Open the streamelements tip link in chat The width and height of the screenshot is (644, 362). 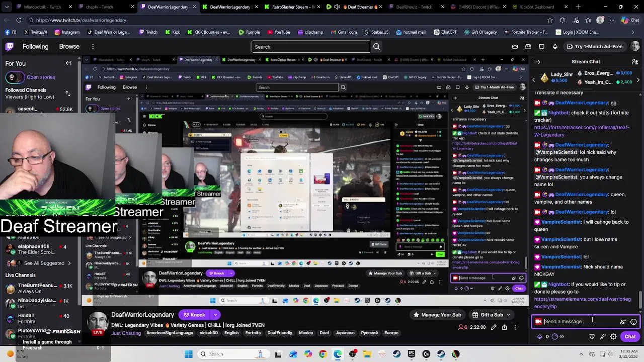[582, 303]
